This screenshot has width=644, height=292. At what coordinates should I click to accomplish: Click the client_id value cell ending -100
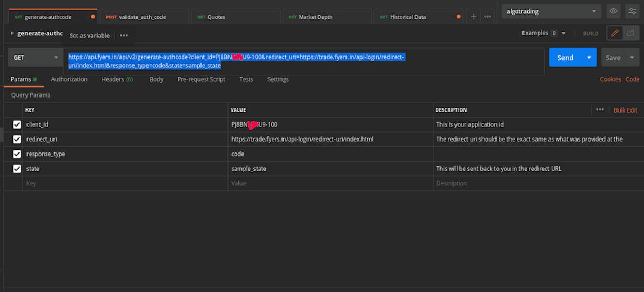pos(330,124)
